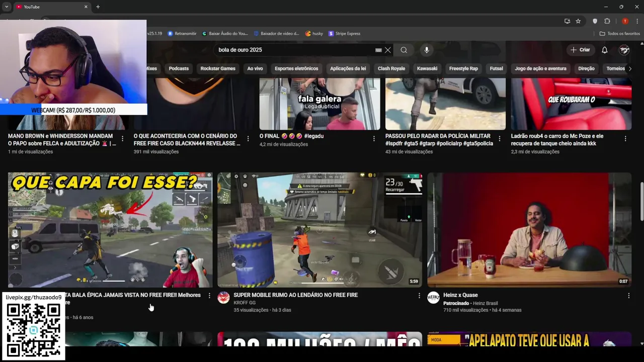
Task: Open options menu for O FINAL #legadu video
Action: [x=374, y=138]
